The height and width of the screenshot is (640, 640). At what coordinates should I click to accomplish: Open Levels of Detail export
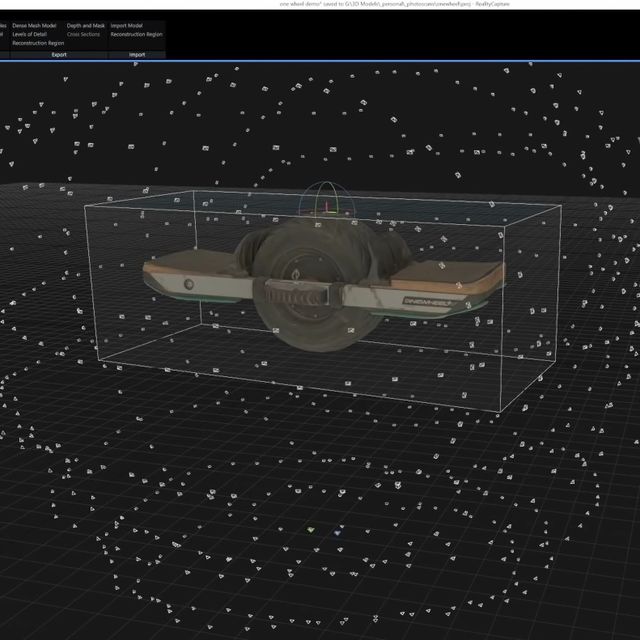(x=30, y=34)
